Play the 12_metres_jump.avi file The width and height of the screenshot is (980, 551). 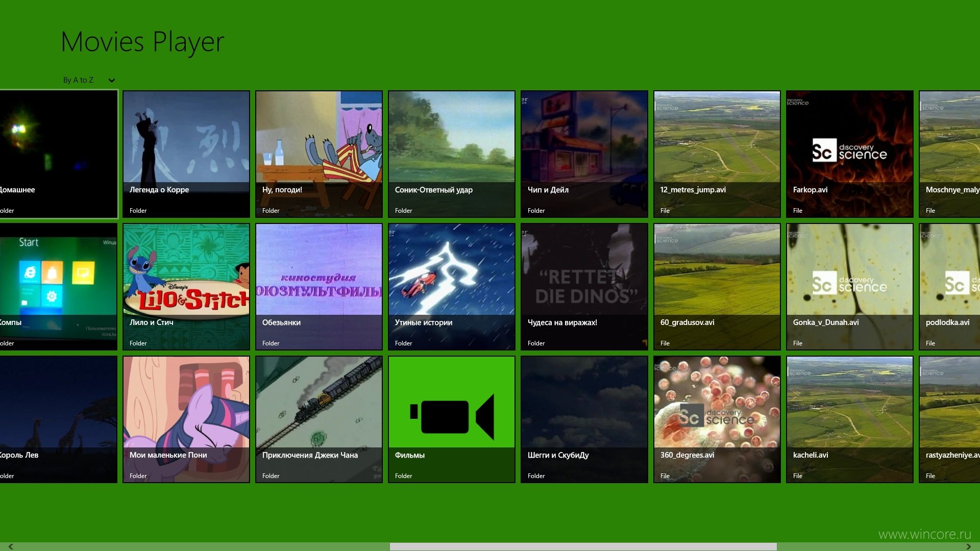717,154
